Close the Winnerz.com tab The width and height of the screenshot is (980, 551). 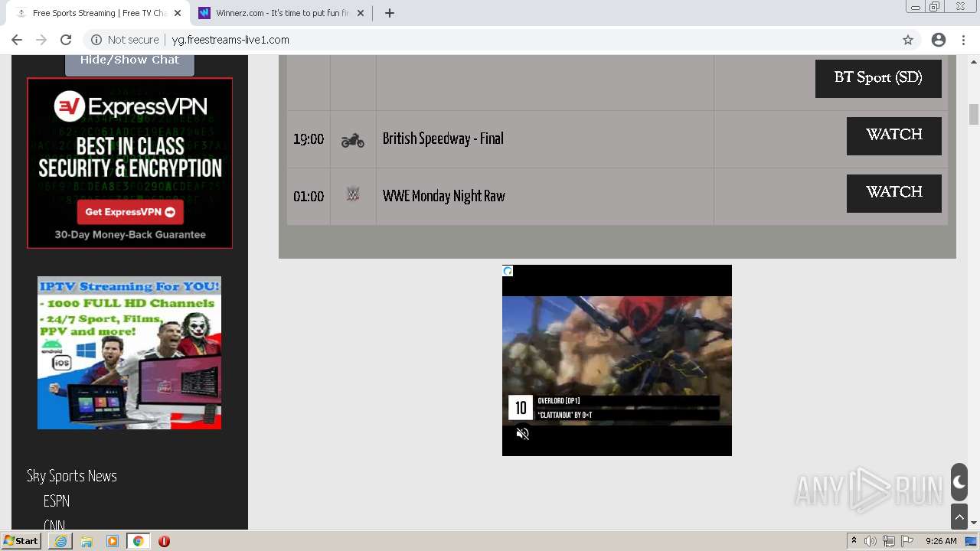(x=361, y=13)
